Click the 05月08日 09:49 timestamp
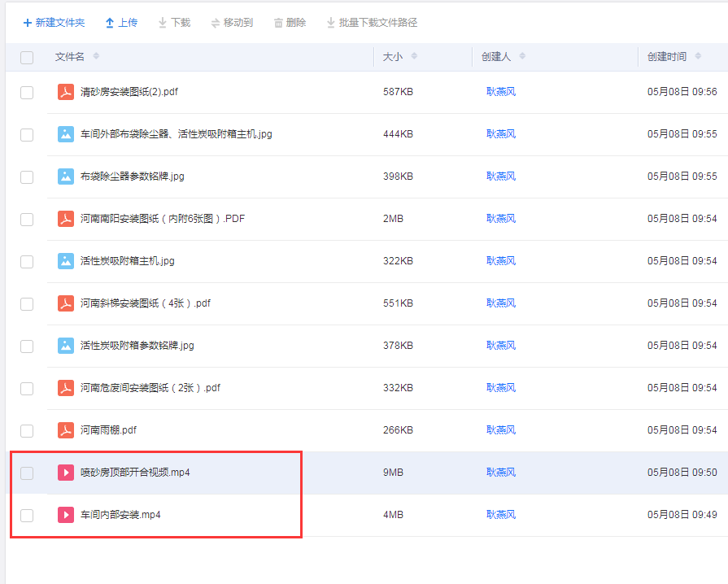 coord(682,515)
